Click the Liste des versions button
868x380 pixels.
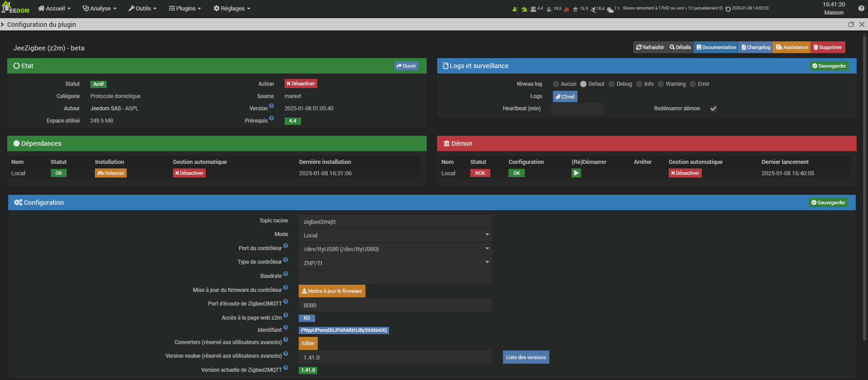[x=526, y=357]
